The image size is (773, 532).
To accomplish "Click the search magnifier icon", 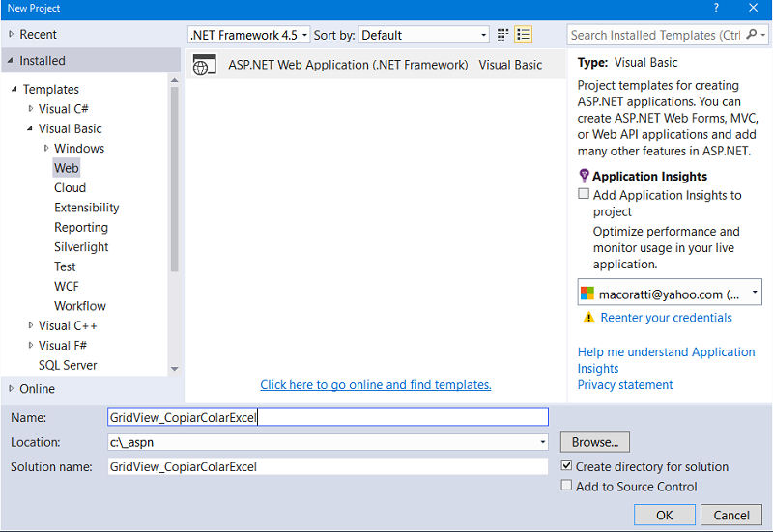I will 752,35.
